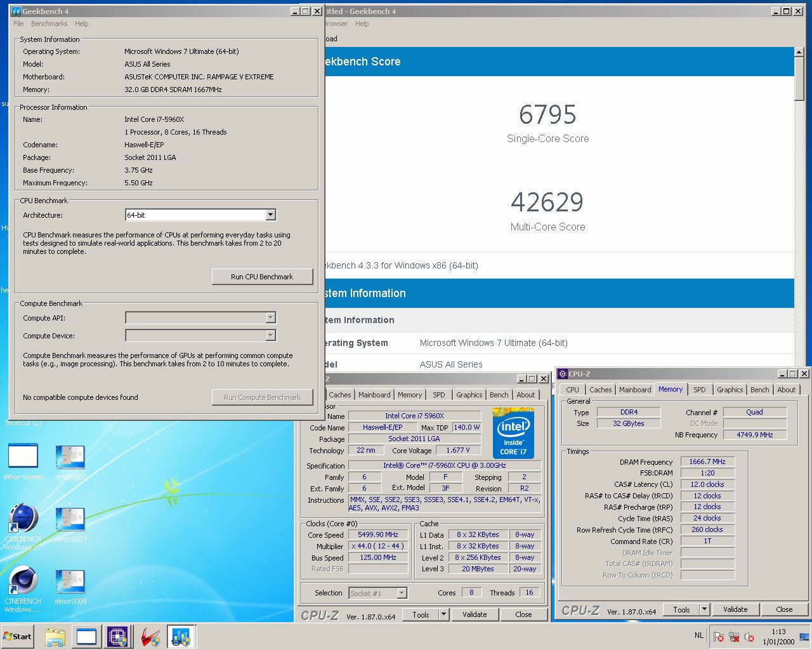
Task: Click the show desktop monitor icon in tray
Action: (804, 637)
